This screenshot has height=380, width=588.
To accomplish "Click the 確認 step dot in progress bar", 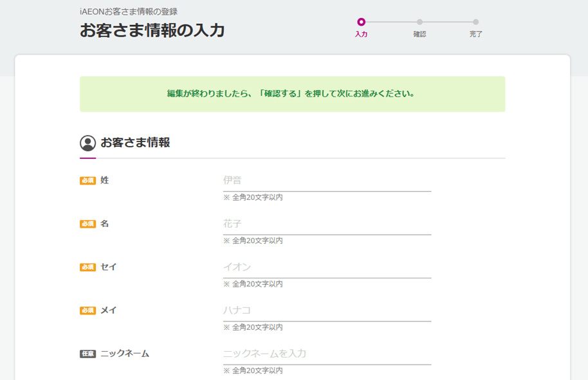I will 419,22.
